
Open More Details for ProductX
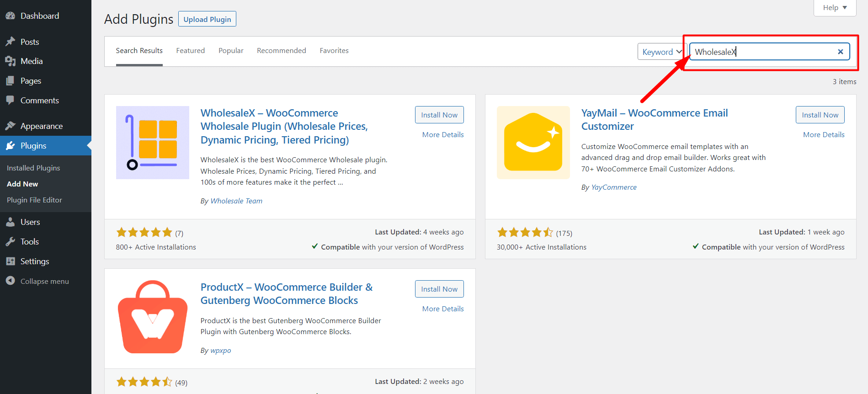pyautogui.click(x=443, y=309)
